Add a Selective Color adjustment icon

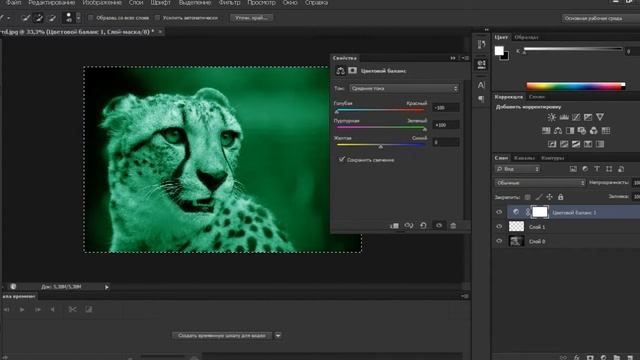coord(588,144)
